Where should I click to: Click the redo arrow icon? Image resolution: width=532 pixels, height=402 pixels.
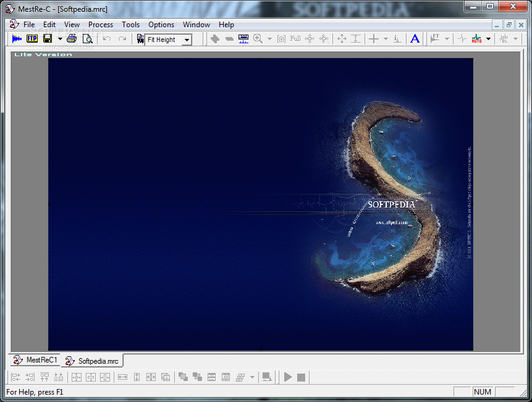[x=122, y=39]
